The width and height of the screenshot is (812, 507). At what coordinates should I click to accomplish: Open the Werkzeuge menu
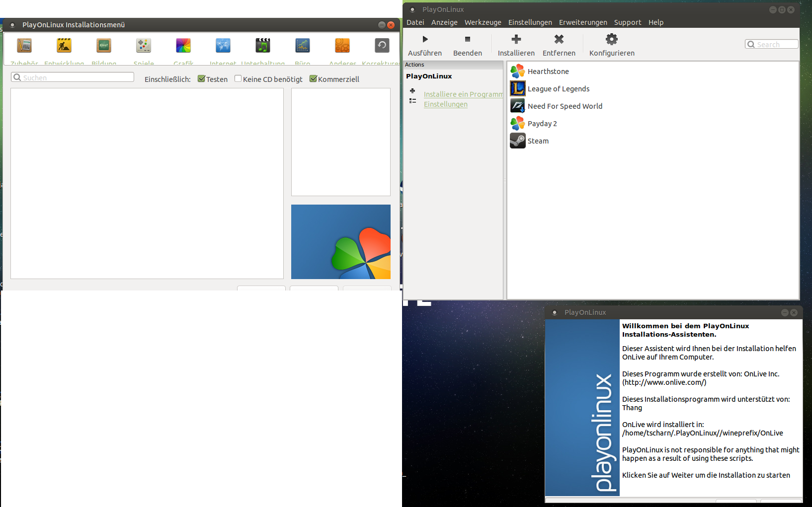coord(483,22)
